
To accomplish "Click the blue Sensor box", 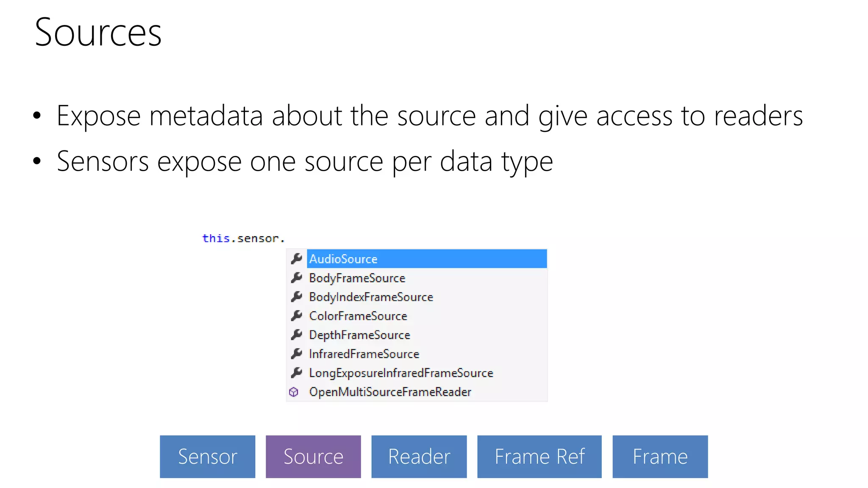I will coord(207,457).
